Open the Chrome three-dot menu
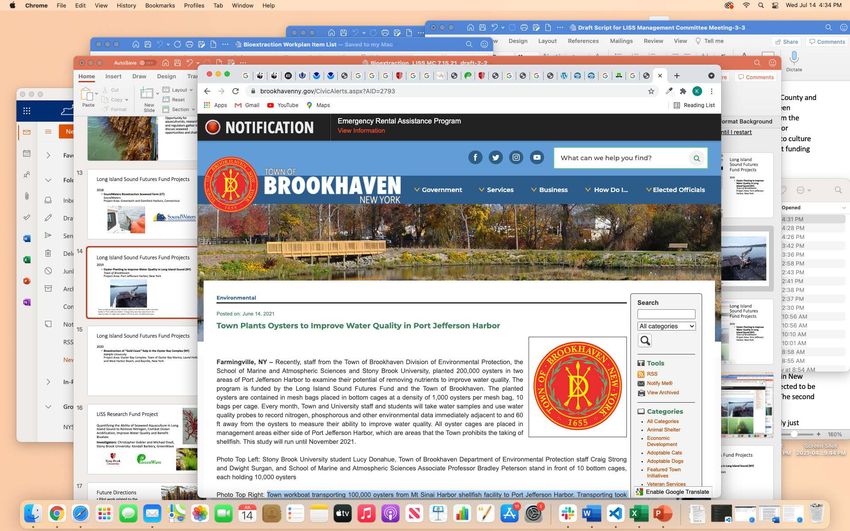 click(x=711, y=91)
